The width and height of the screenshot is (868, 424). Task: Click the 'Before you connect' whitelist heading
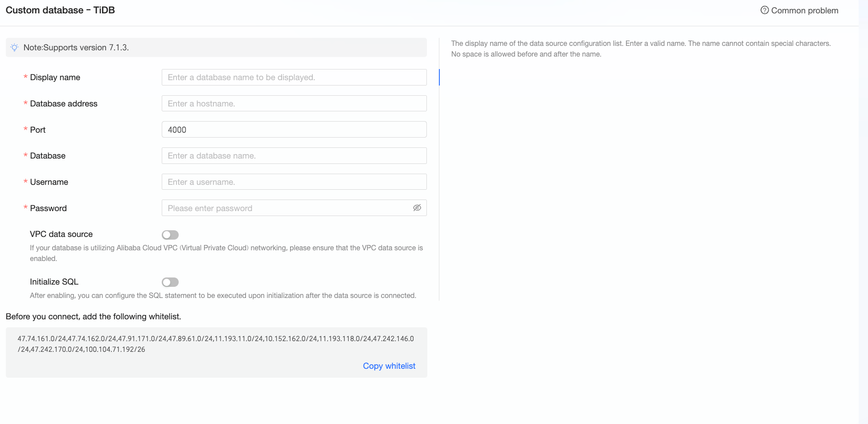pyautogui.click(x=93, y=317)
